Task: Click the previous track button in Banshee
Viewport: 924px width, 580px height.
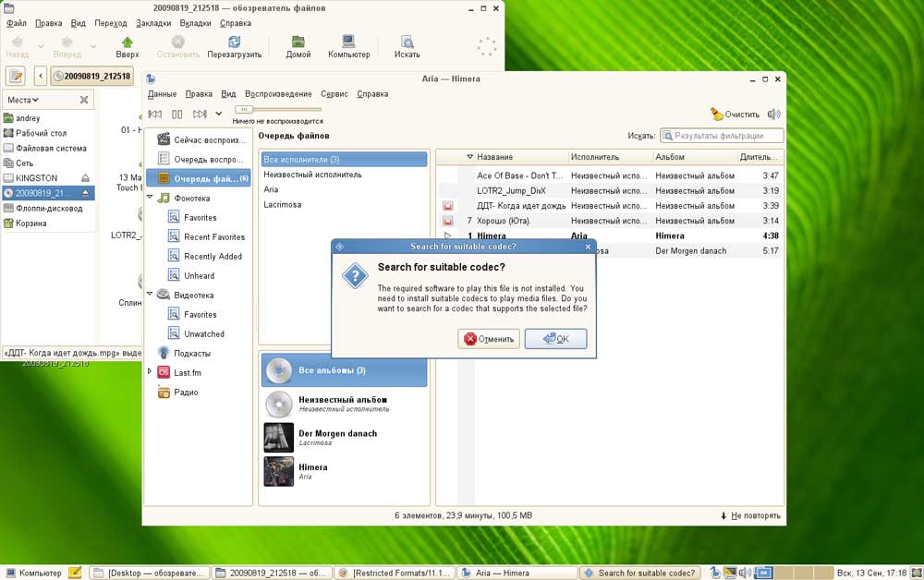Action: pos(155,115)
